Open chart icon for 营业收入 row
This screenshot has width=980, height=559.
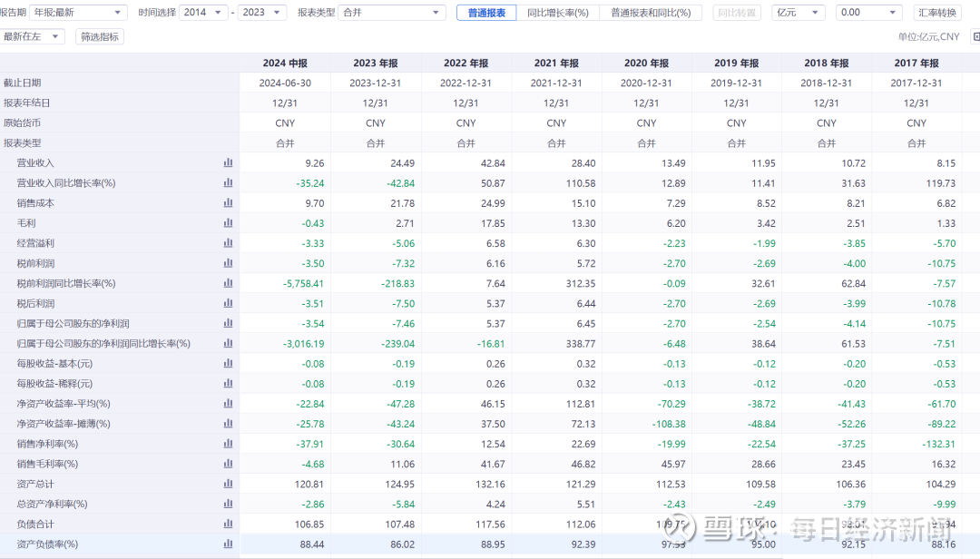point(228,162)
